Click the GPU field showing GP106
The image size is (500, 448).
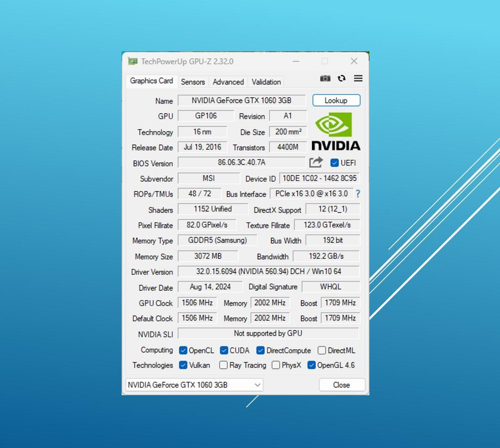point(206,116)
